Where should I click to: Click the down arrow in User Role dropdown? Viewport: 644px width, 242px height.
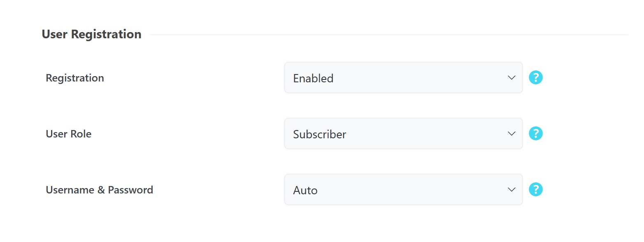(511, 133)
